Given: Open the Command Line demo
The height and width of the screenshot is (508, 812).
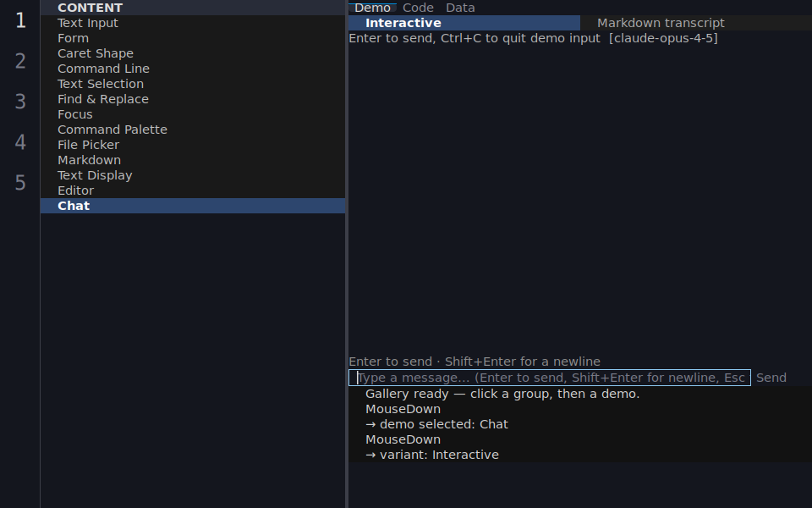Looking at the screenshot, I should click(x=193, y=69).
